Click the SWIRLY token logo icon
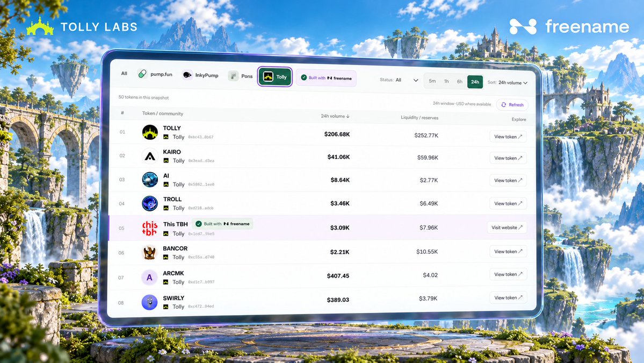Image resolution: width=644 pixels, height=363 pixels. (x=149, y=302)
